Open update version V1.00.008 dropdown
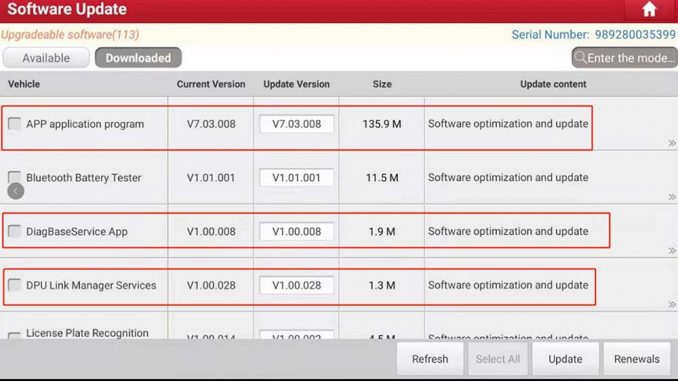The width and height of the screenshot is (678, 381). point(297,232)
